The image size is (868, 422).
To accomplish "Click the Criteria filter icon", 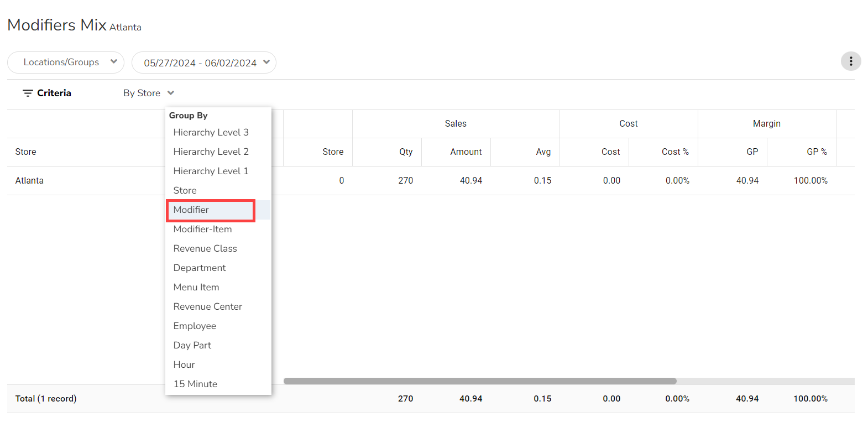I will tap(28, 93).
